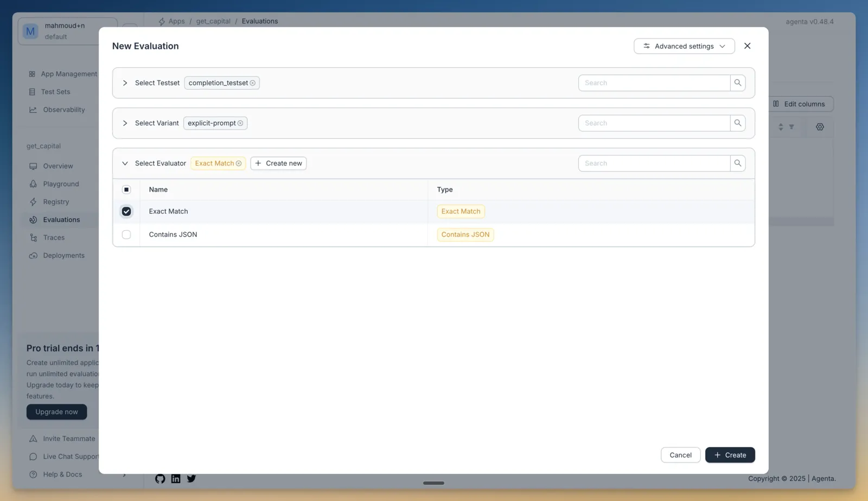Open the Twitter icon link
Viewport: 868px width, 501px height.
pos(192,479)
